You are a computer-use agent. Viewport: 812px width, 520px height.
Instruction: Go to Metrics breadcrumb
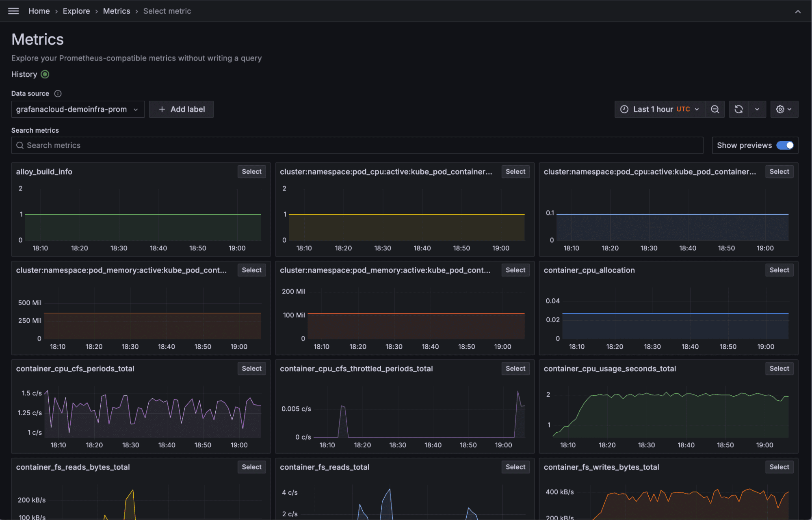click(117, 11)
